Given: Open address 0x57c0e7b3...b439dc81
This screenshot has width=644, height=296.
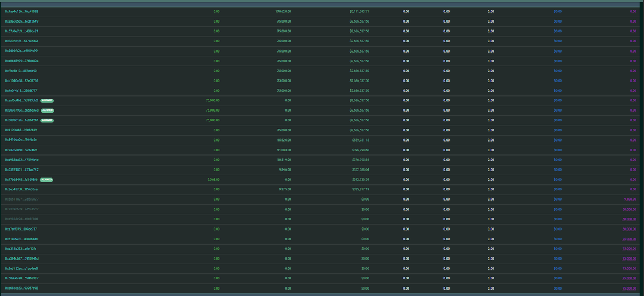Looking at the screenshot, I should 21,31.
